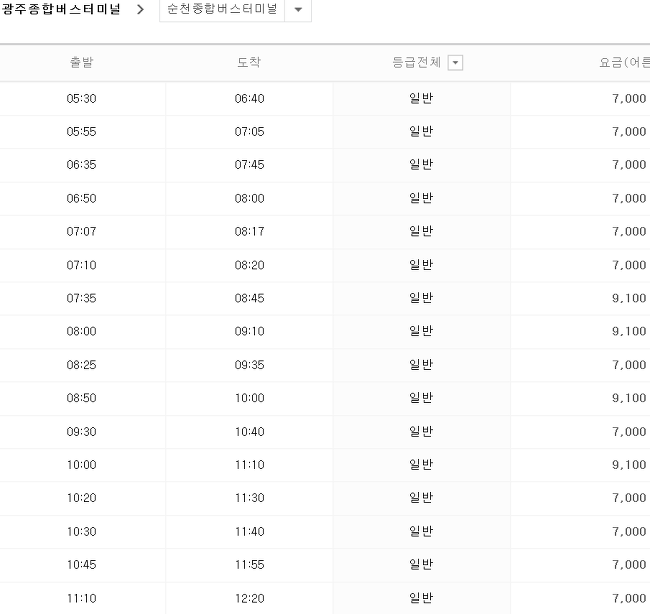Click the 06:40 arrival time
The height and width of the screenshot is (614, 650).
250,99
